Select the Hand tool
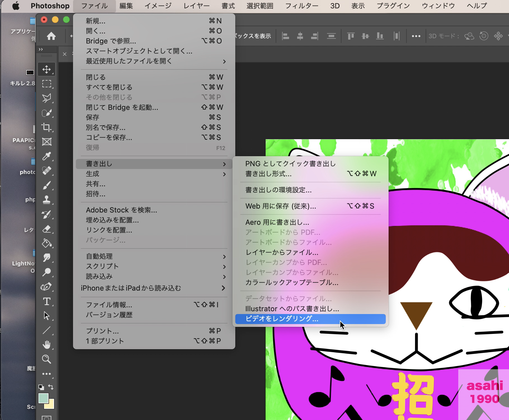 pos(47,345)
